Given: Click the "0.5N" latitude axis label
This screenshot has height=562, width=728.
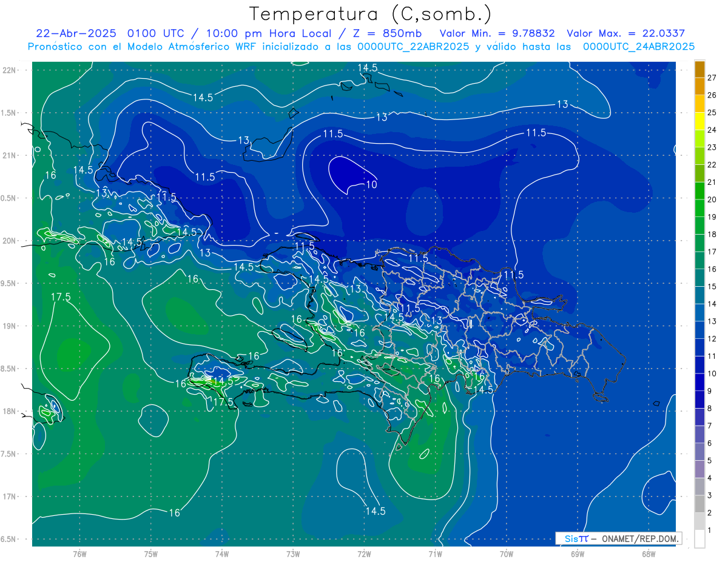Looking at the screenshot, I should click(x=9, y=198).
